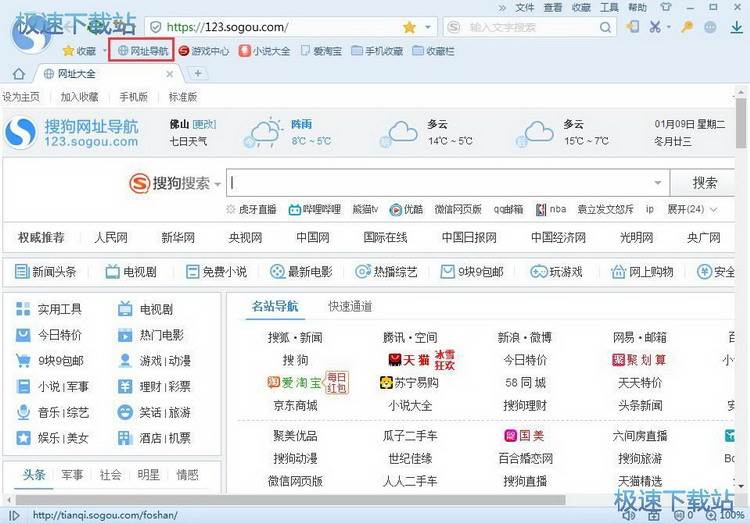Image resolution: width=750 pixels, height=524 pixels.
Task: Click the 收藏 star bookmark button
Action: click(x=80, y=51)
